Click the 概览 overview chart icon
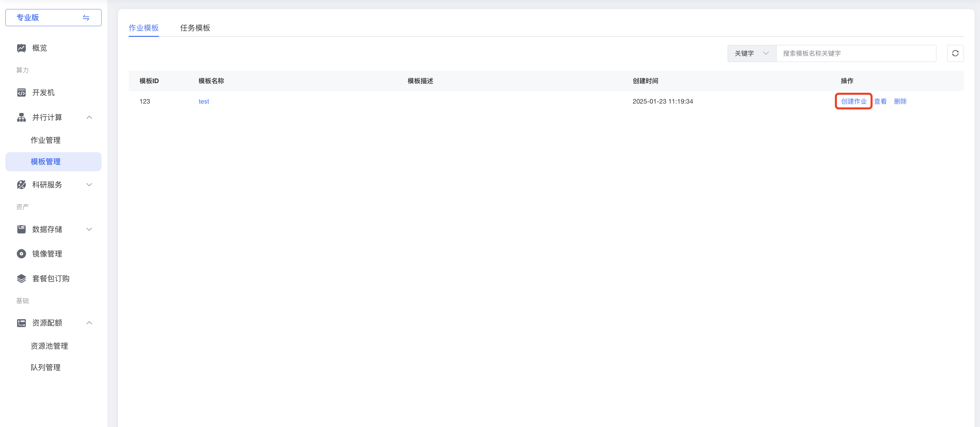980x427 pixels. pos(21,48)
